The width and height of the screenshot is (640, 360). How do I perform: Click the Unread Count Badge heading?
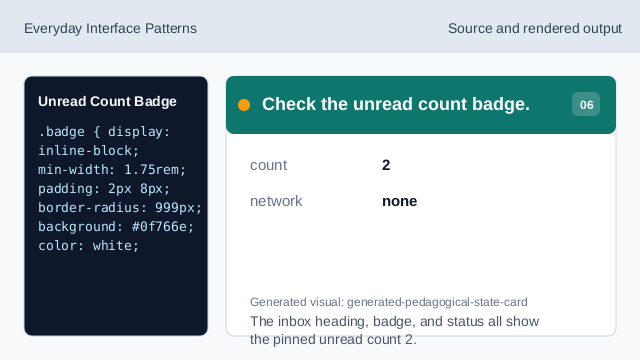(x=107, y=101)
